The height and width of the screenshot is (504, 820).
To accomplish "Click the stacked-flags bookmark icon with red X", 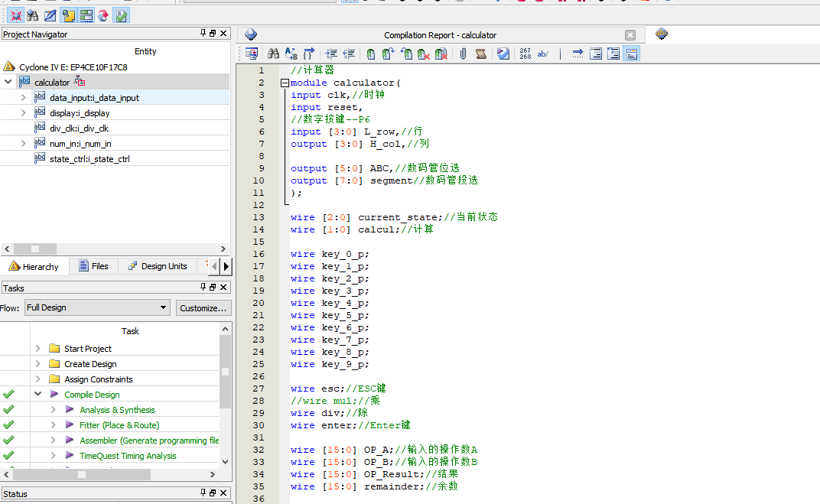I will tap(441, 54).
